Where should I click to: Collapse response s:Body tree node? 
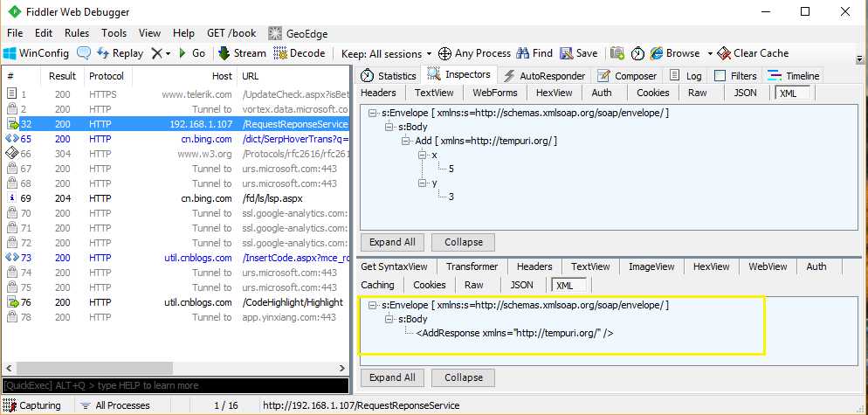point(389,319)
